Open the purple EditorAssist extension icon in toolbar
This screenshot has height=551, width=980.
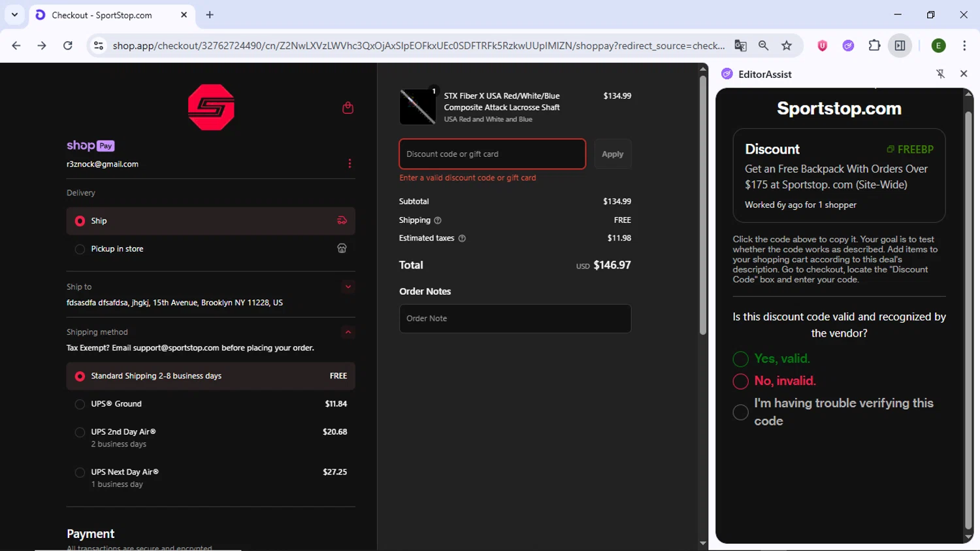pyautogui.click(x=848, y=45)
